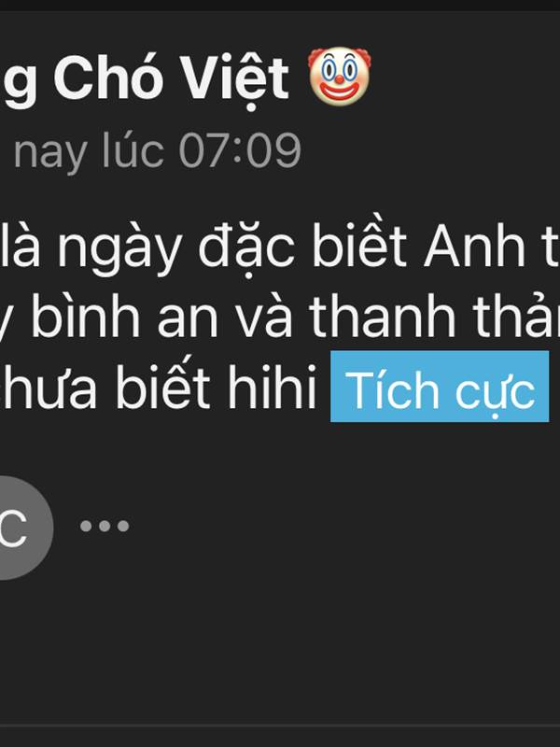This screenshot has height=747, width=560.
Task: Click the word ngày in the message
Action: [x=119, y=249]
